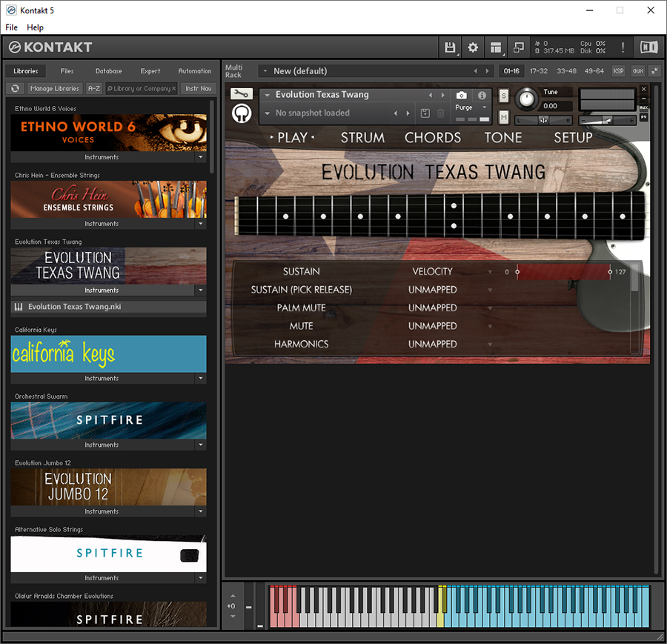667x644 pixels.
Task: Toggle instrument AUX sends display
Action: 643,107
